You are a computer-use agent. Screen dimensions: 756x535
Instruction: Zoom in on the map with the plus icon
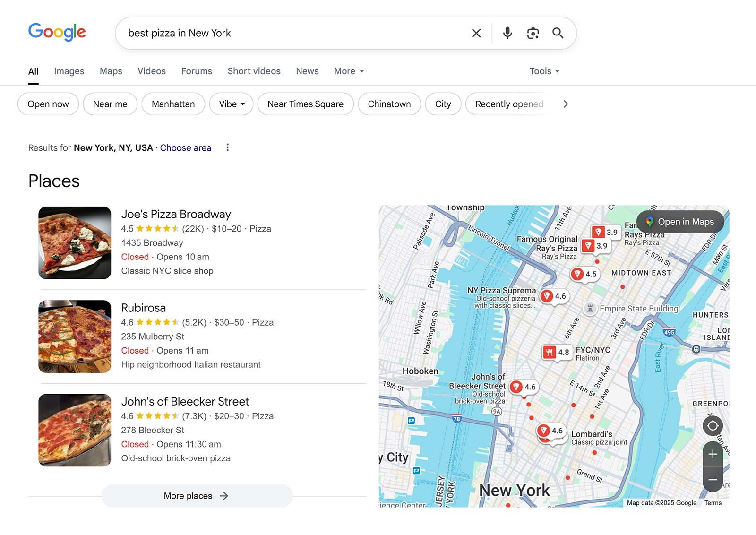point(713,454)
